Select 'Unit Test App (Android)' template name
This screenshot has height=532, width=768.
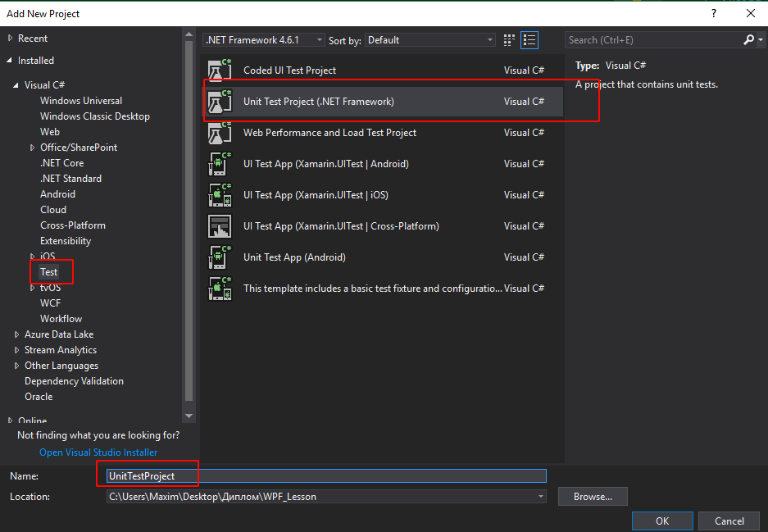(294, 257)
